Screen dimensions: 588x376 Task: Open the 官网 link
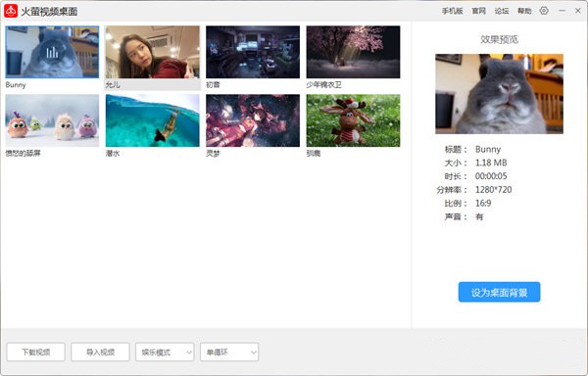[x=478, y=11]
